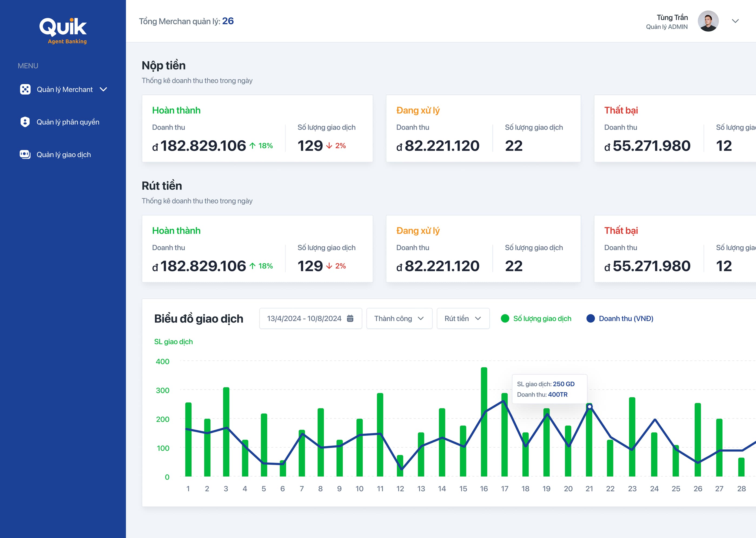The height and width of the screenshot is (538, 756).
Task: Click the Quản lý ADMIN role label
Action: click(x=667, y=27)
